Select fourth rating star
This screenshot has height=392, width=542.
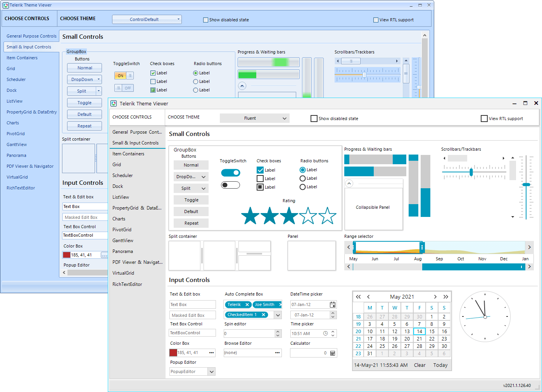(308, 216)
